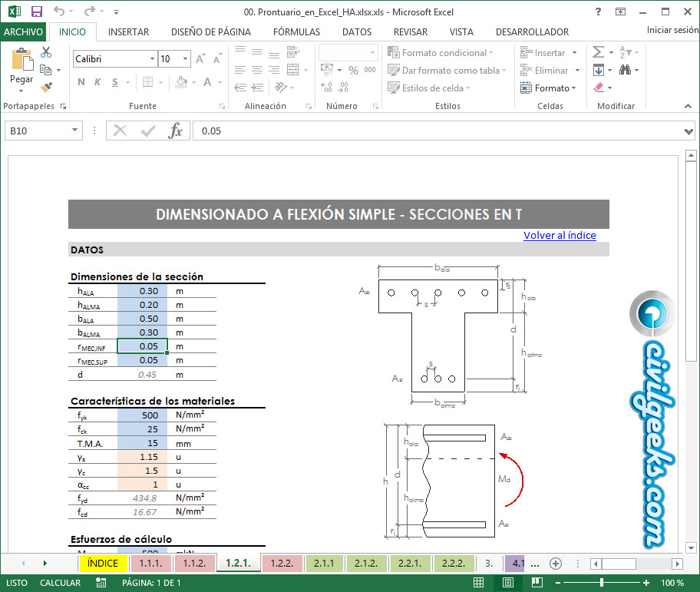Click the 'Volver al índice' link
The image size is (700, 592).
(x=560, y=235)
